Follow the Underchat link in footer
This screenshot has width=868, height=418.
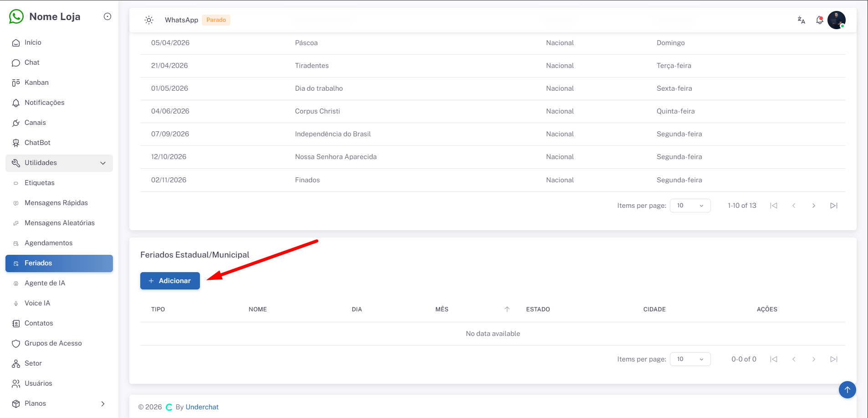[x=202, y=407]
